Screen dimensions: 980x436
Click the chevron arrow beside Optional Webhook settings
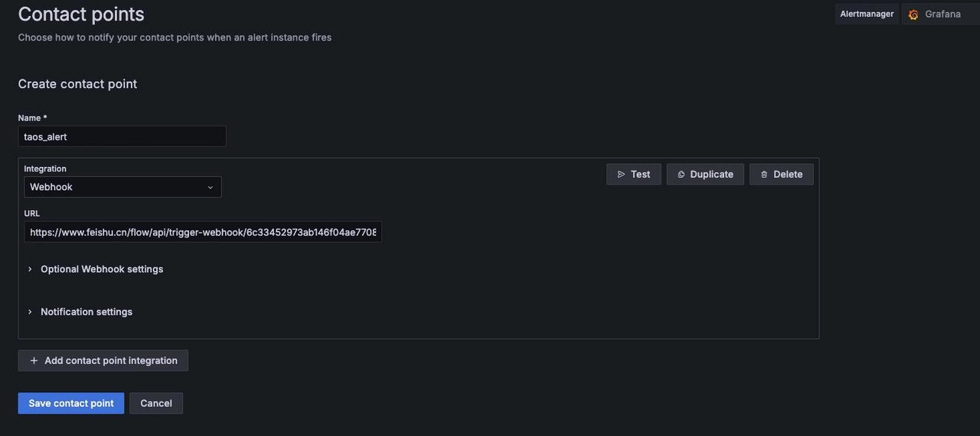[30, 270]
